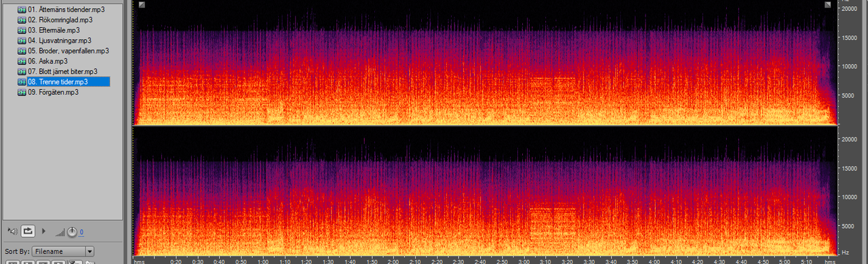Toggle the auto-play speaker icon in the Files panel
The height and width of the screenshot is (264, 868).
point(12,232)
